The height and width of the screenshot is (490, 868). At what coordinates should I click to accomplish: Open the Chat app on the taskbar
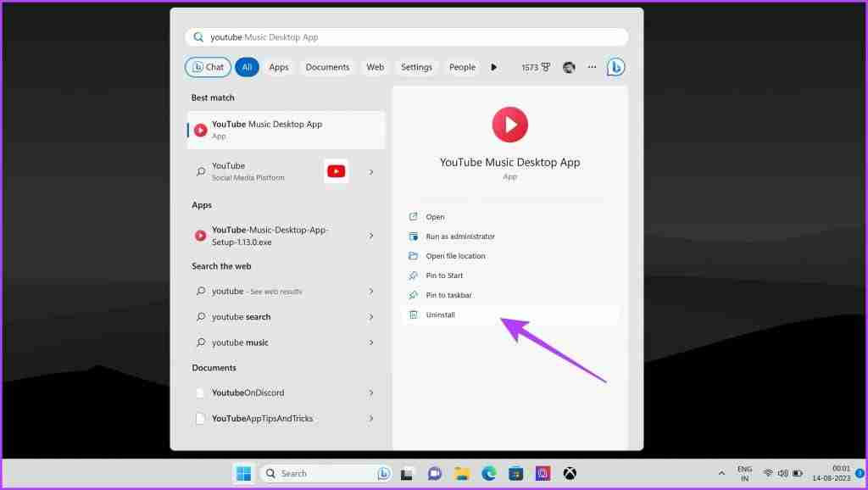pos(435,473)
